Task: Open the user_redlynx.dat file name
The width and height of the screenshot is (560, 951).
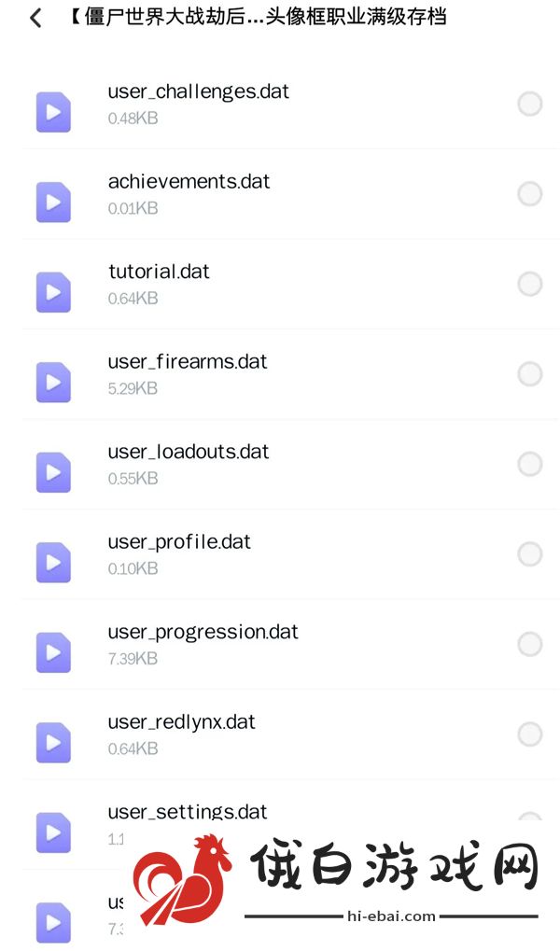Action: pos(181,722)
